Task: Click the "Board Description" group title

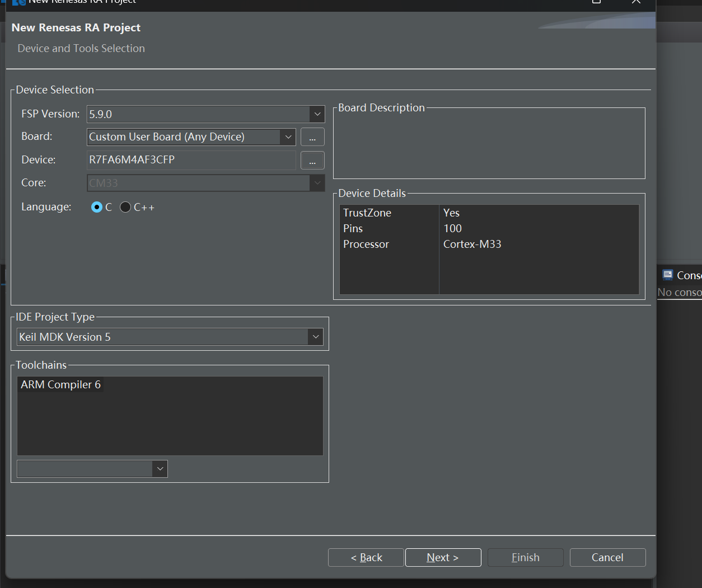Action: click(x=381, y=108)
